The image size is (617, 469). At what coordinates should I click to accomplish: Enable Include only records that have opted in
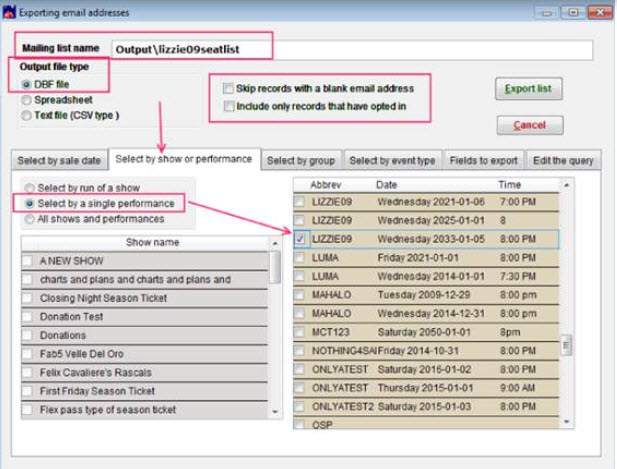pos(228,106)
